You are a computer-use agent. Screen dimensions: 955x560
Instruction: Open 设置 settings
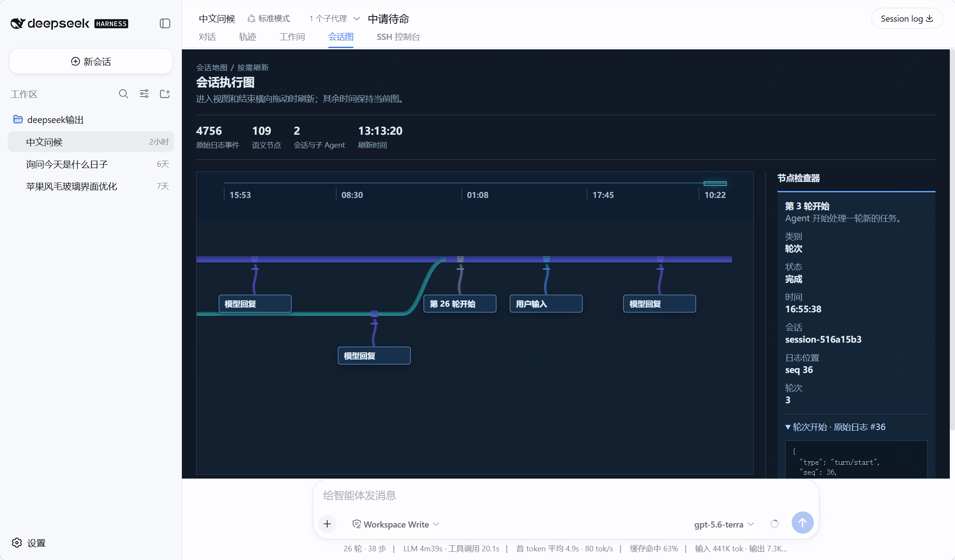(x=29, y=543)
